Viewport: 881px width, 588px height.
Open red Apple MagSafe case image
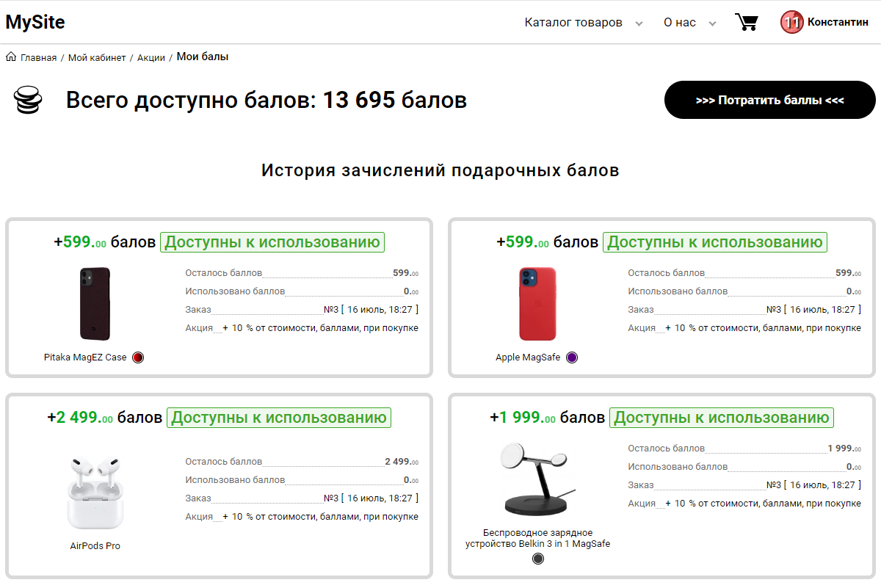tap(537, 304)
